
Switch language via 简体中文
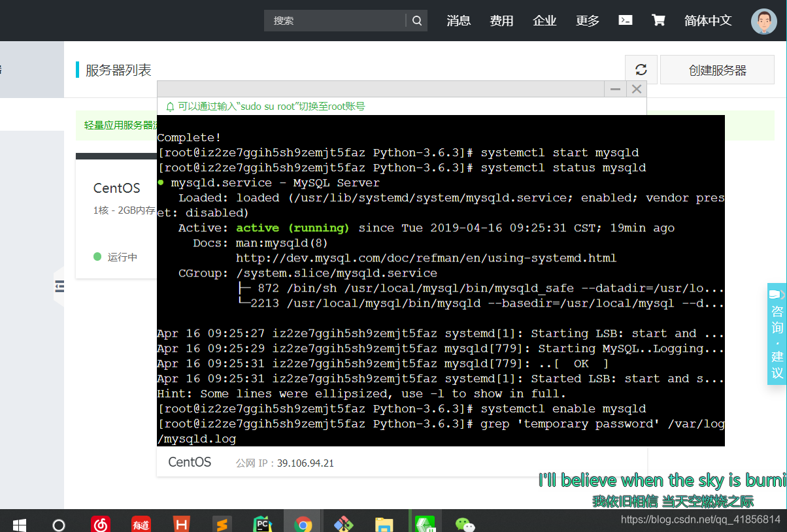click(x=708, y=21)
